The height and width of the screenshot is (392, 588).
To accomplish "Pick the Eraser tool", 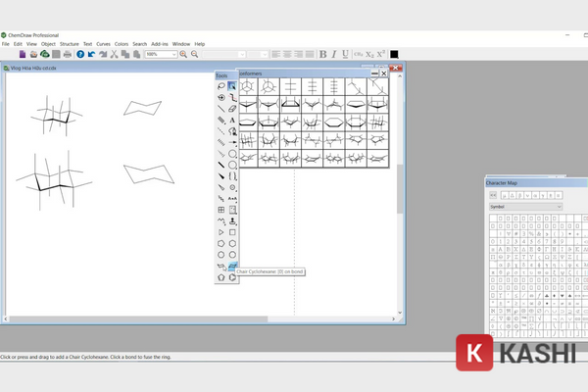I will click(232, 109).
